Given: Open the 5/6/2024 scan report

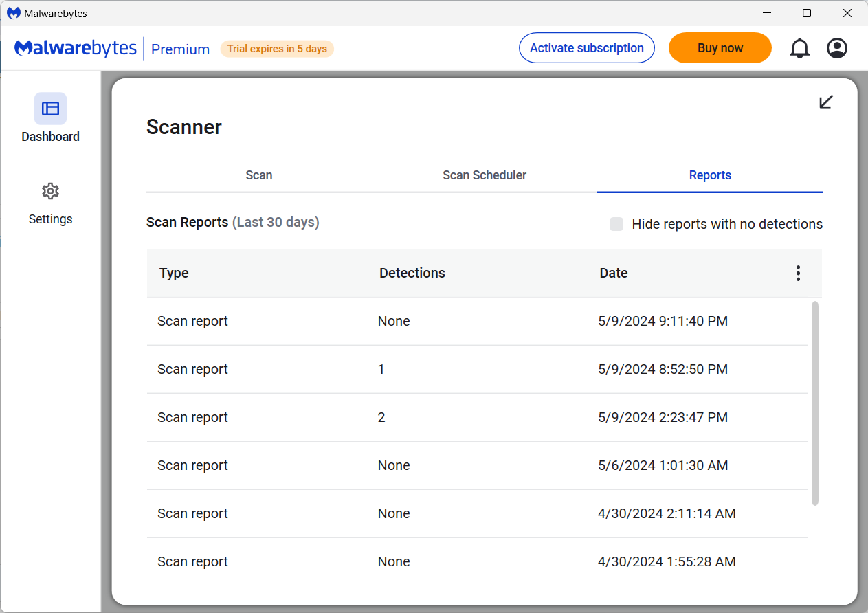Looking at the screenshot, I should (477, 465).
